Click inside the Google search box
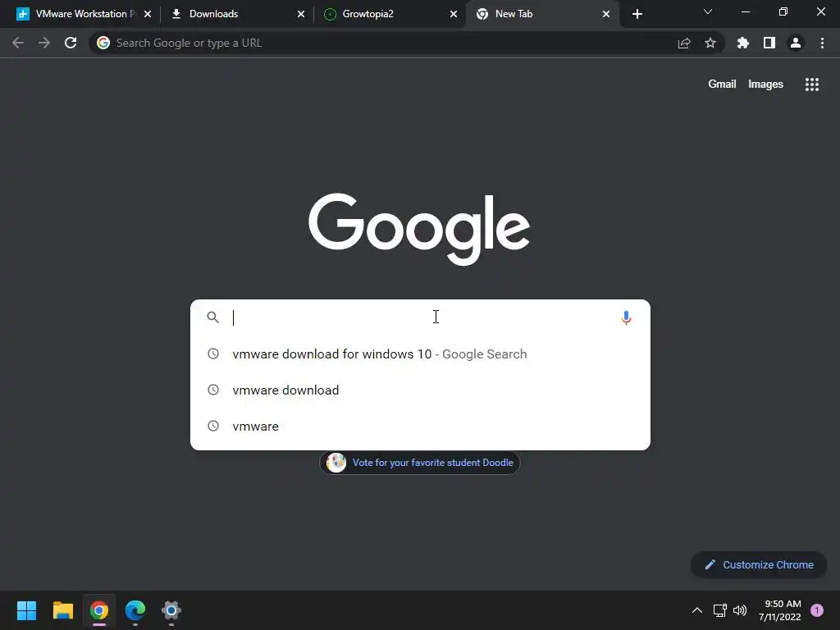This screenshot has width=840, height=630. 421,317
